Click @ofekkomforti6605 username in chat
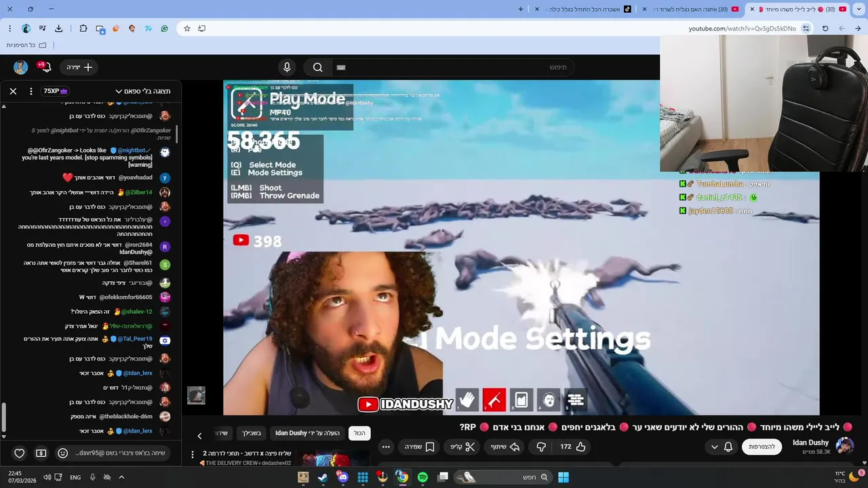This screenshot has width=868, height=488. [x=126, y=297]
